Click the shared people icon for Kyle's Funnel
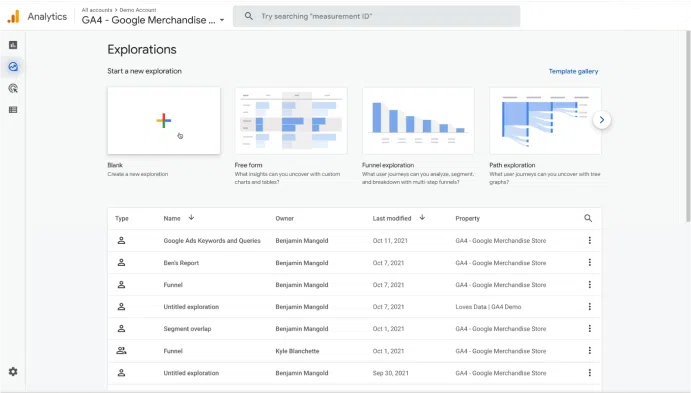Image resolution: width=691 pixels, height=393 pixels. (121, 351)
